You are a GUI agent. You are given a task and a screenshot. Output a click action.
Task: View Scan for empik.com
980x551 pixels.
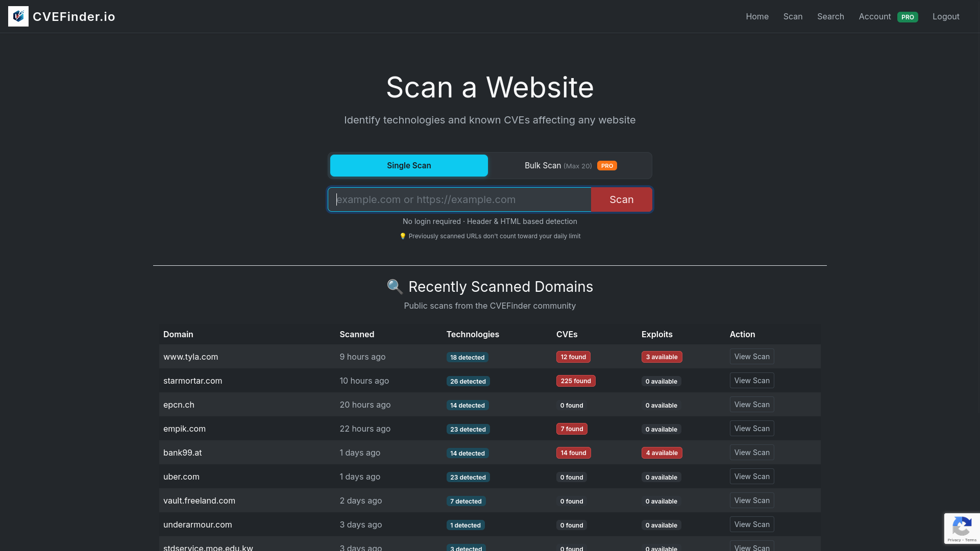point(751,429)
